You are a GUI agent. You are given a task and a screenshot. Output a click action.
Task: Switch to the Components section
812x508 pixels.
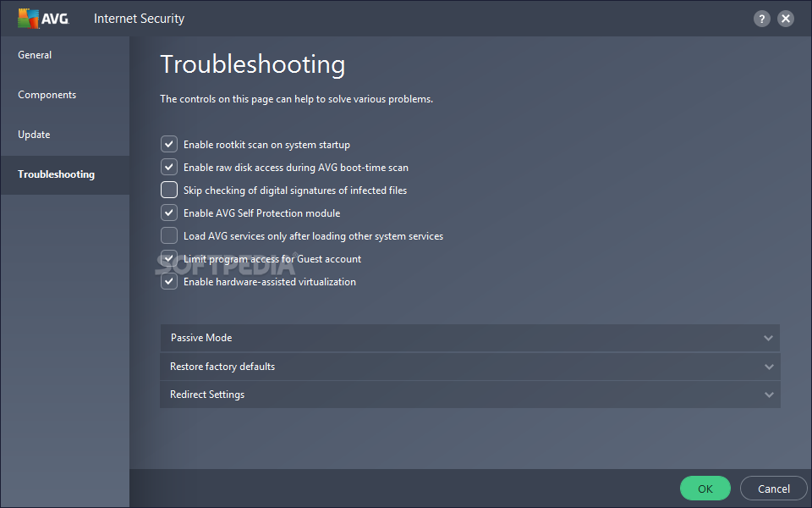click(47, 95)
